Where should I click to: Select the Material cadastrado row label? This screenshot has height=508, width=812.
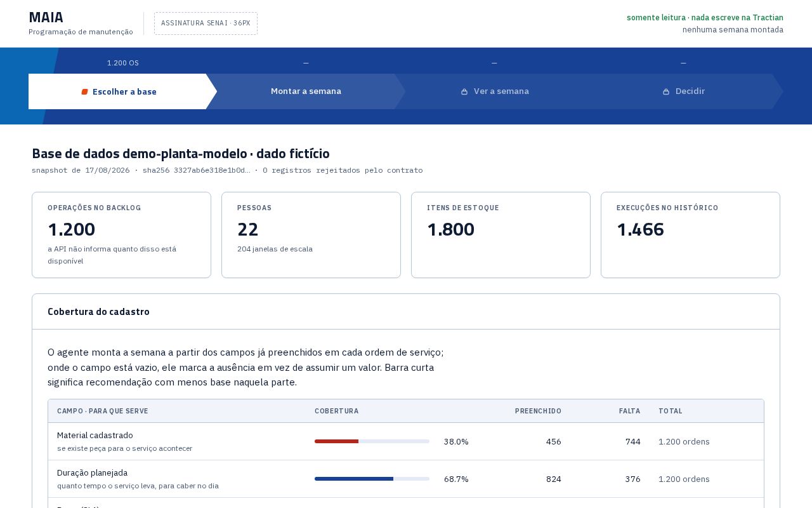[95, 436]
